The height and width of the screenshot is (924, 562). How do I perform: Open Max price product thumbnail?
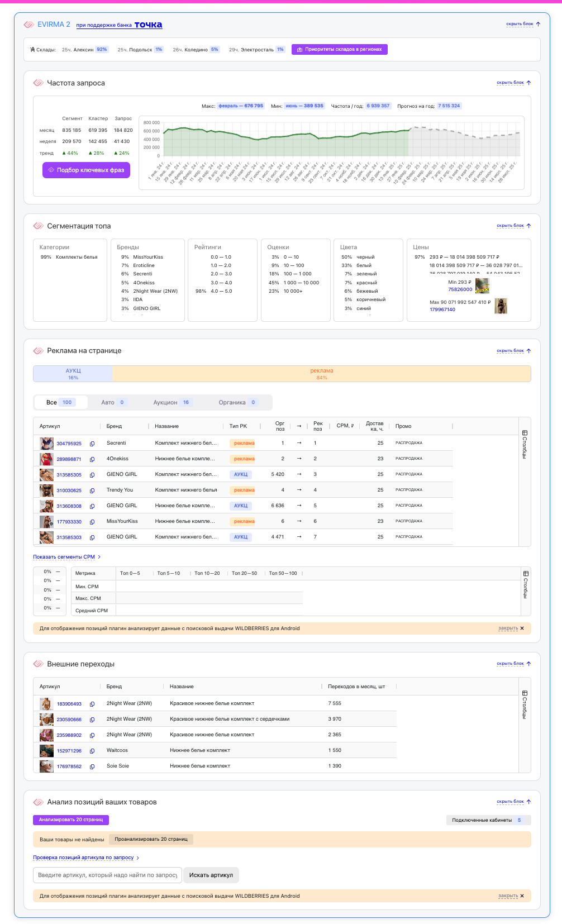click(x=501, y=306)
